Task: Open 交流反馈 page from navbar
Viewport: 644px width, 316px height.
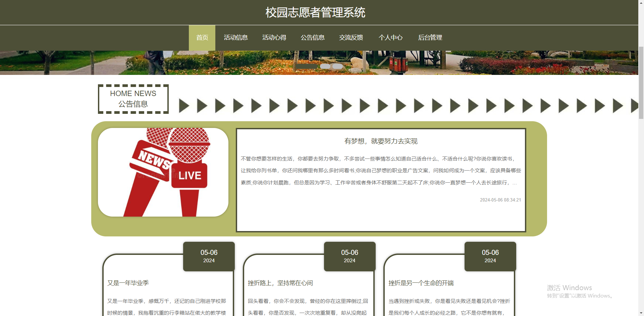Action: click(x=351, y=38)
